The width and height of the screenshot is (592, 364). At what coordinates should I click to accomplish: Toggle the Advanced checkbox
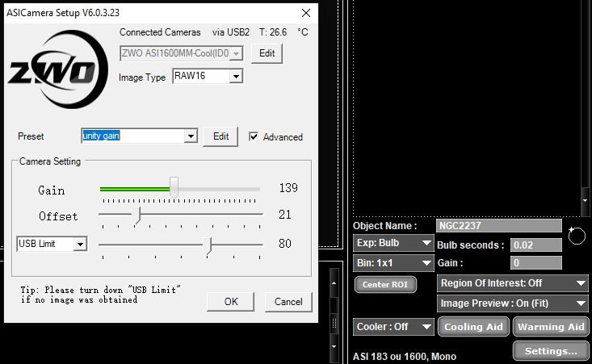point(254,136)
